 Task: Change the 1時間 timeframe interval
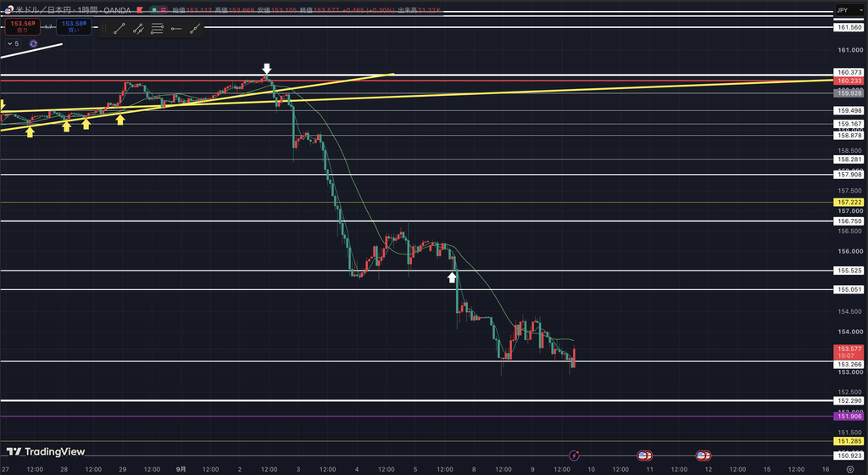pos(86,10)
